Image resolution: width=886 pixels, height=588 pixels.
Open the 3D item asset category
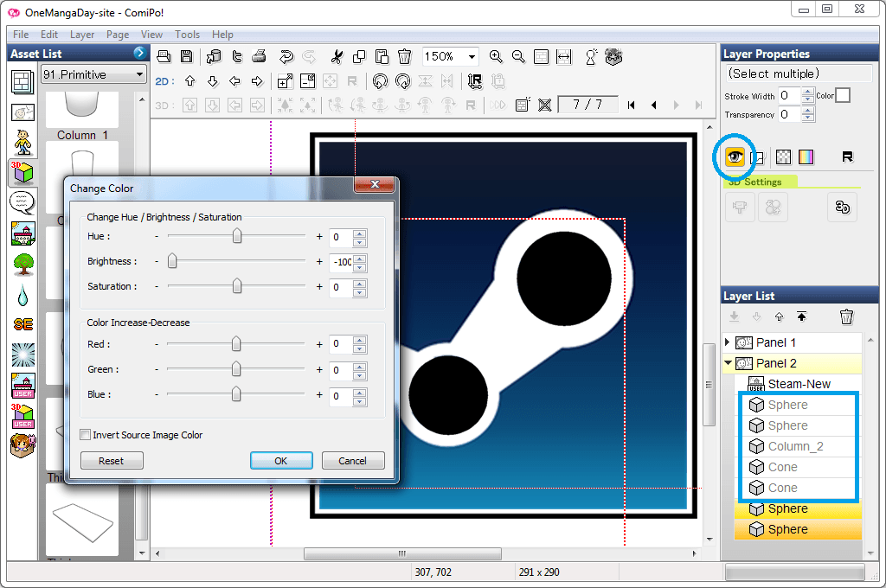[22, 173]
